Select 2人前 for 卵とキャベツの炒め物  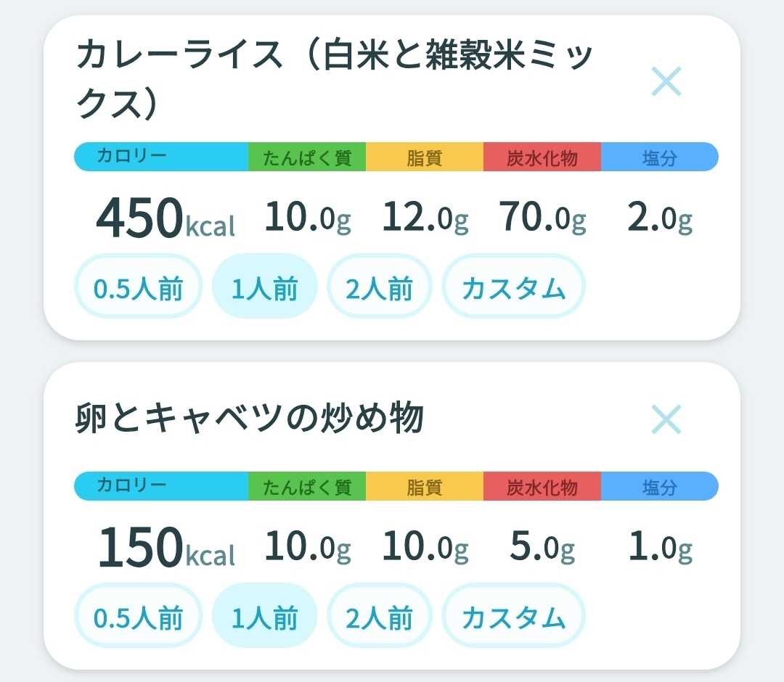(x=379, y=616)
